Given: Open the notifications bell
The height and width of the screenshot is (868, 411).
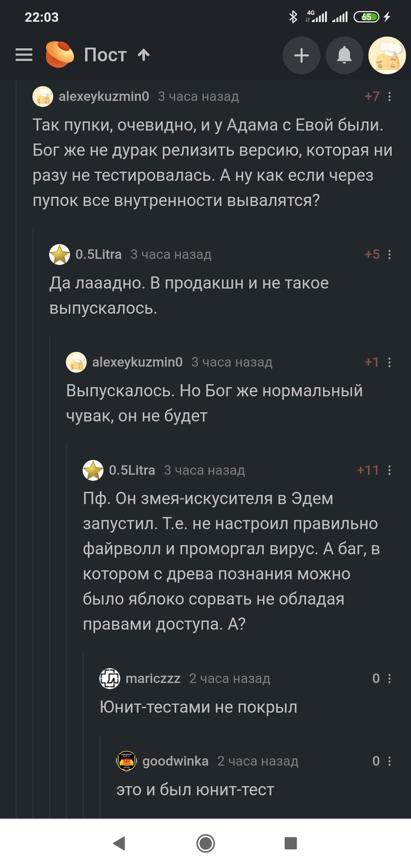Looking at the screenshot, I should tap(344, 55).
